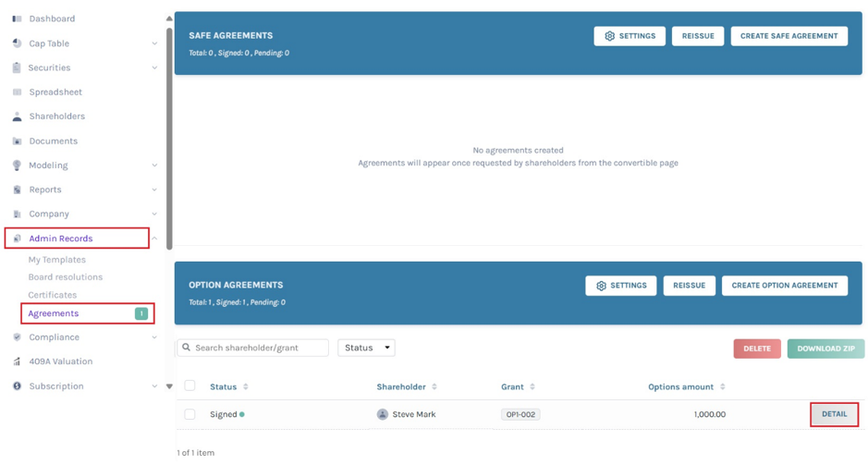This screenshot has height=465, width=868.
Task: Click Reissue in Safe Agreements header
Action: (x=698, y=36)
